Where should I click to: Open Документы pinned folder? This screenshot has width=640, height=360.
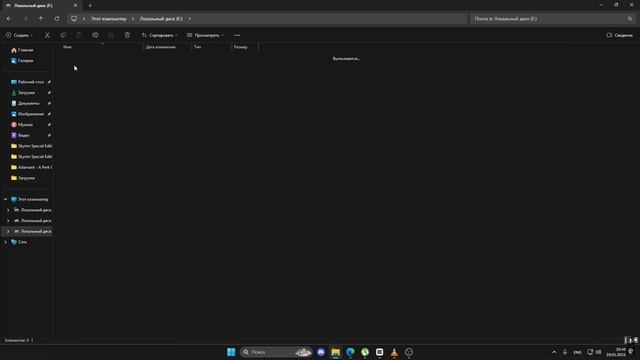coord(25,103)
